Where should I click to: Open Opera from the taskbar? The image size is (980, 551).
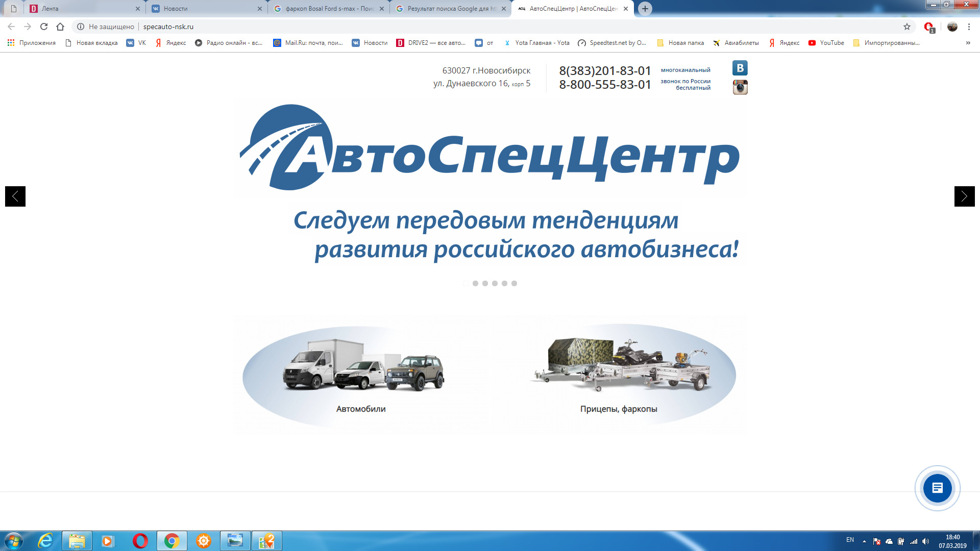(x=140, y=541)
